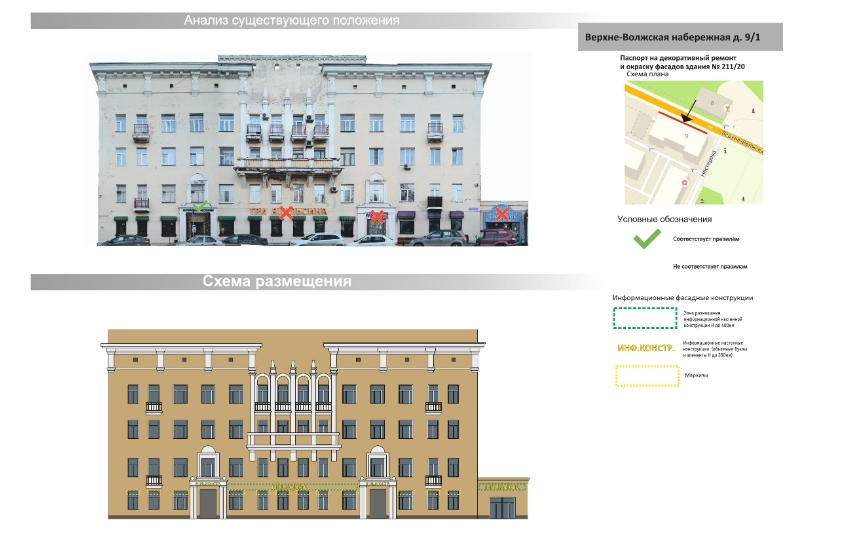
Task: Click the 'Не соответствует правилам' legend text
Action: tap(710, 267)
